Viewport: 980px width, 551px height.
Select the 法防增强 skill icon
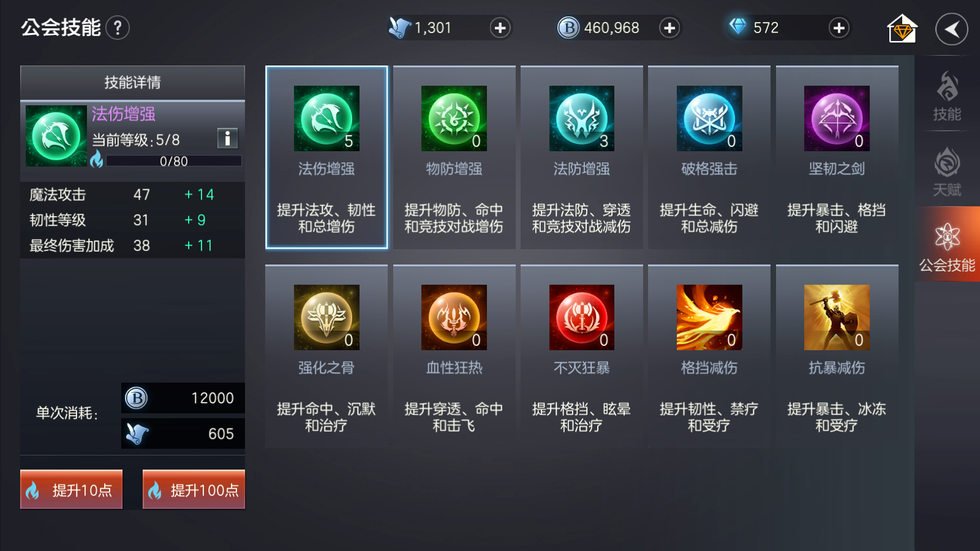[x=581, y=118]
